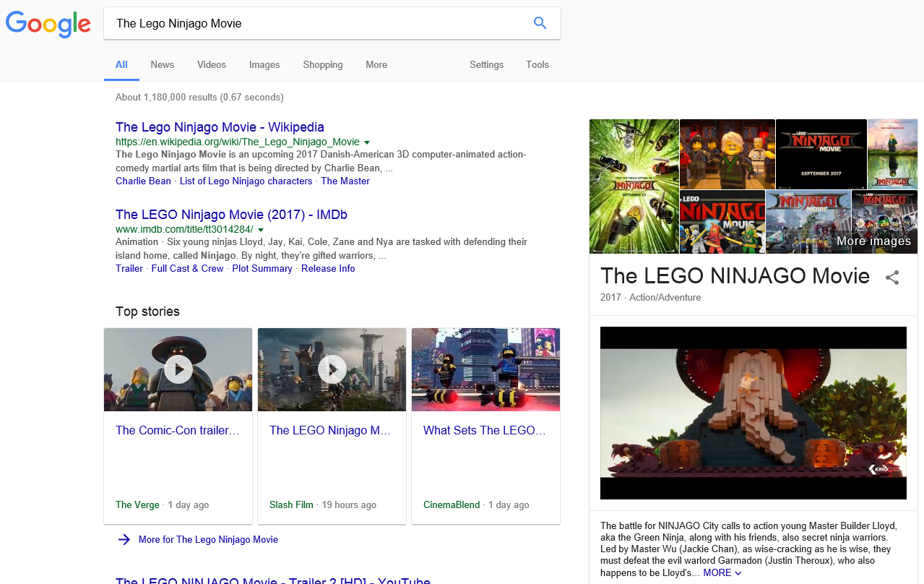Image resolution: width=924 pixels, height=584 pixels.
Task: Click the blue magnifying glass search icon
Action: (540, 22)
